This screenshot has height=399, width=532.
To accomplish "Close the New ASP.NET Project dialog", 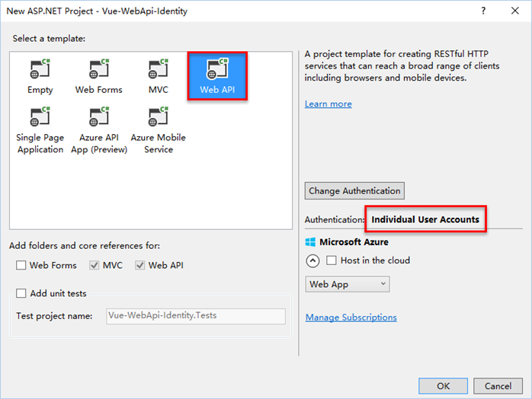I will [x=515, y=11].
